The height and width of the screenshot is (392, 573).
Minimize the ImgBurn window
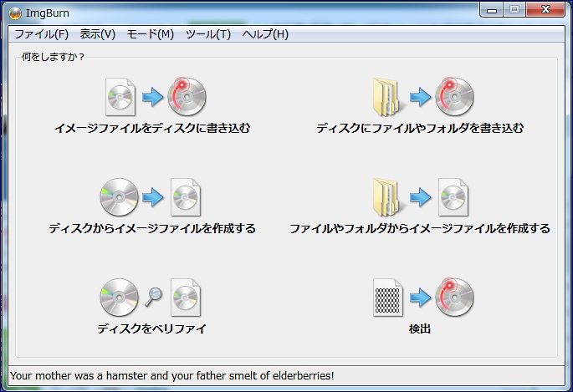pyautogui.click(x=492, y=10)
